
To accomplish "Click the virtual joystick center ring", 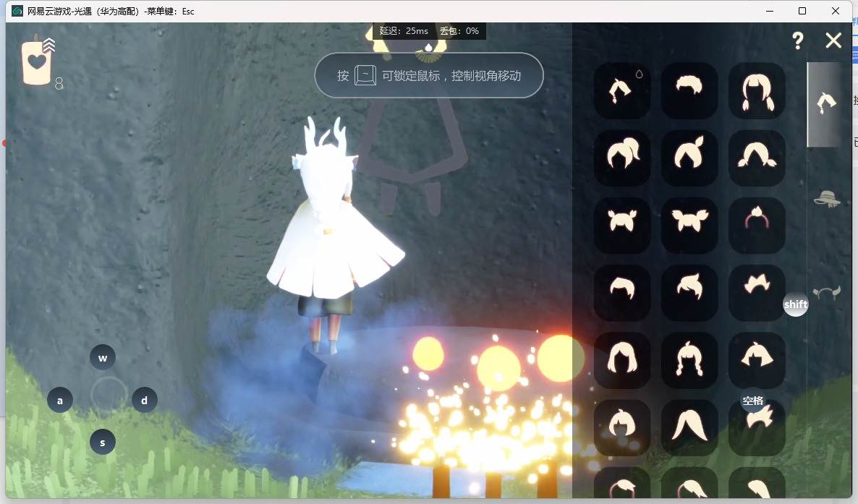I will [x=109, y=394].
